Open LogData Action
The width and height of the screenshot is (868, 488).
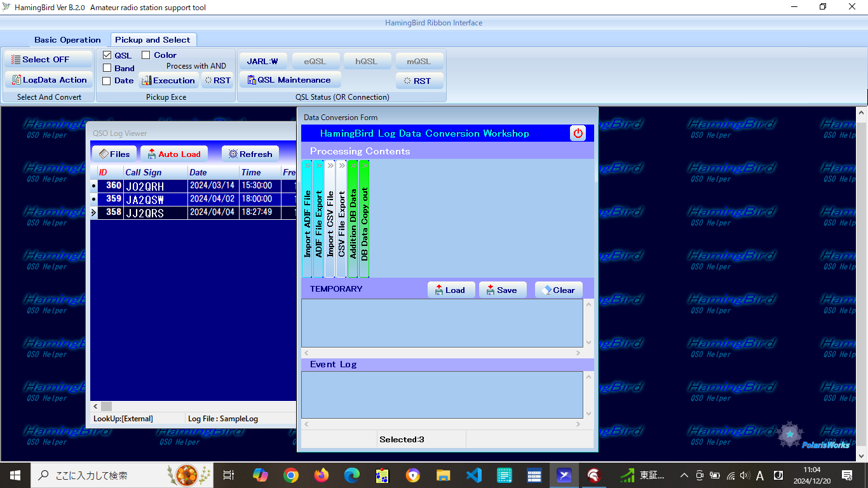48,80
